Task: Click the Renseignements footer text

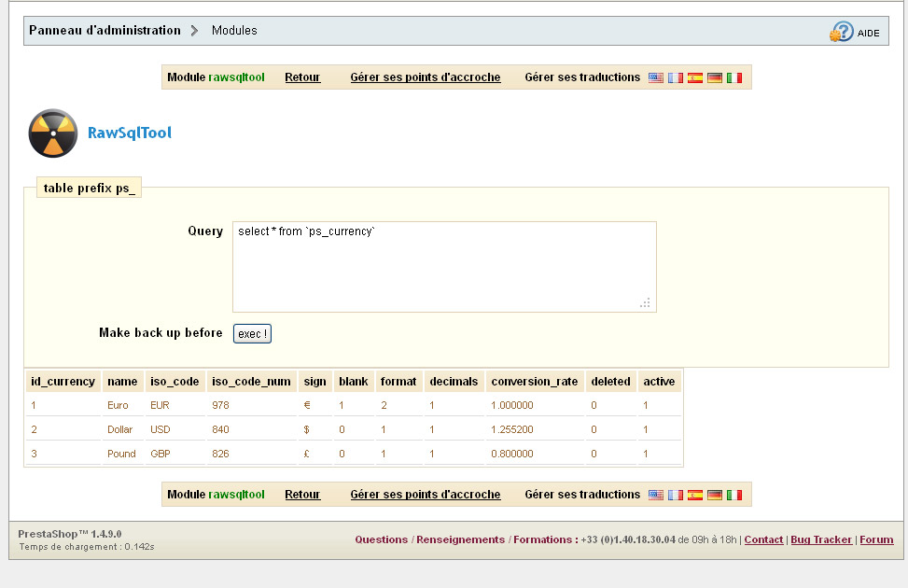Action: [460, 539]
